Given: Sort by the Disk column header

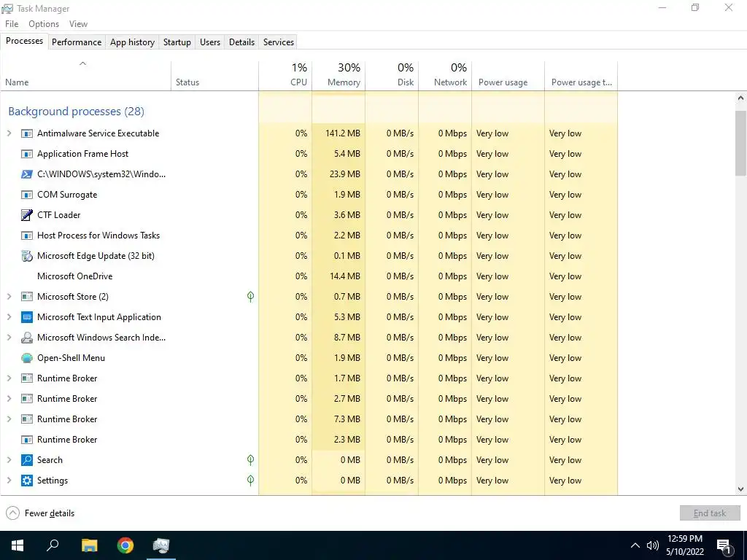Looking at the screenshot, I should (x=392, y=76).
